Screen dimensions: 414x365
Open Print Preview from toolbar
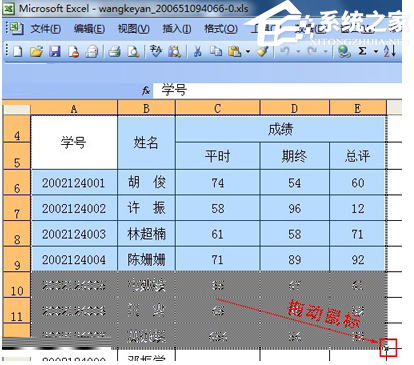click(x=133, y=52)
